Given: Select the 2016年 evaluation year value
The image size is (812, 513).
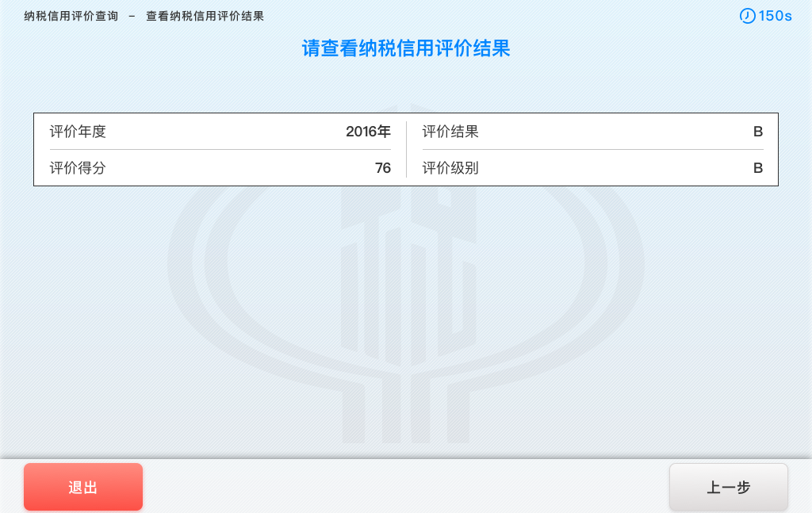Looking at the screenshot, I should (367, 132).
